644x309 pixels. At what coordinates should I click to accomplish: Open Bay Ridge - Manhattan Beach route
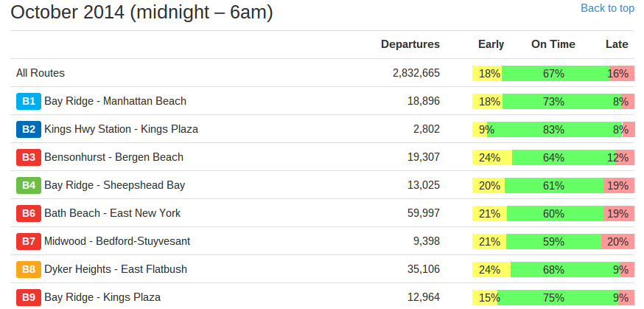point(116,101)
